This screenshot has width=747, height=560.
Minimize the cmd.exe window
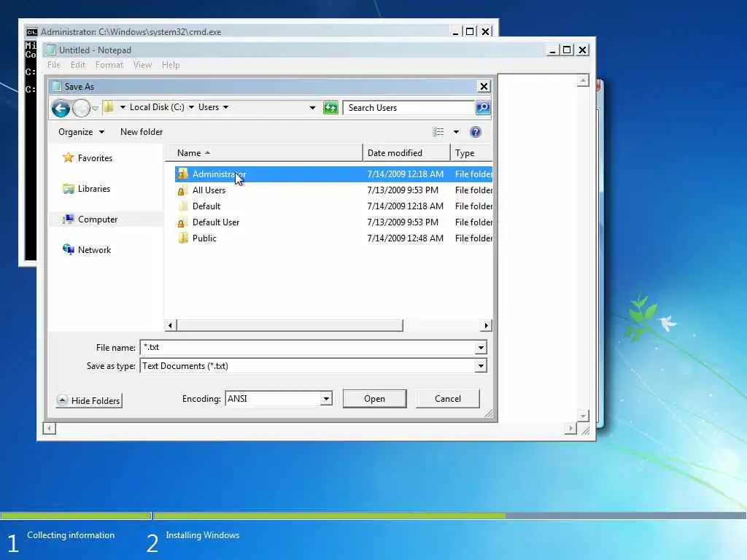point(455,32)
